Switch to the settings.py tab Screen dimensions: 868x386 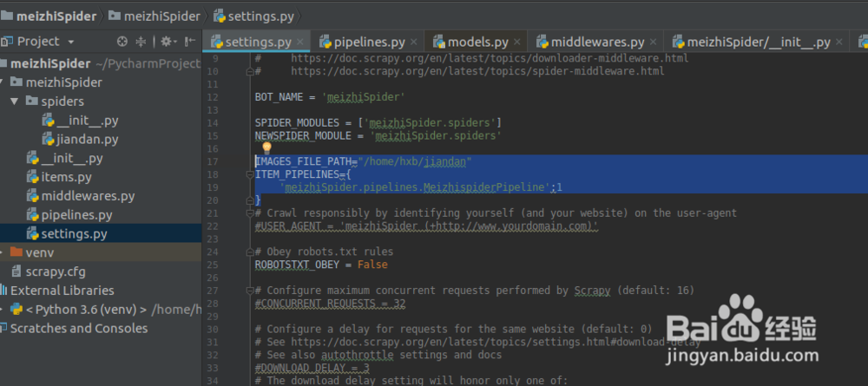coord(258,42)
